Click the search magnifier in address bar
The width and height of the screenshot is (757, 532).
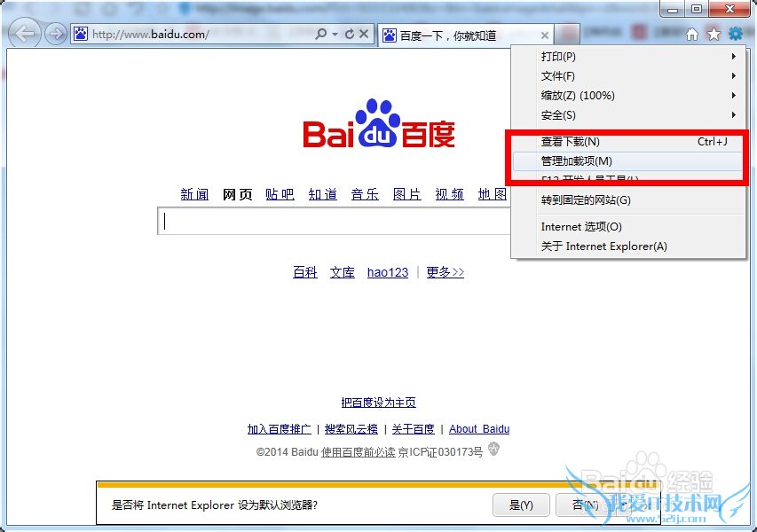(320, 34)
